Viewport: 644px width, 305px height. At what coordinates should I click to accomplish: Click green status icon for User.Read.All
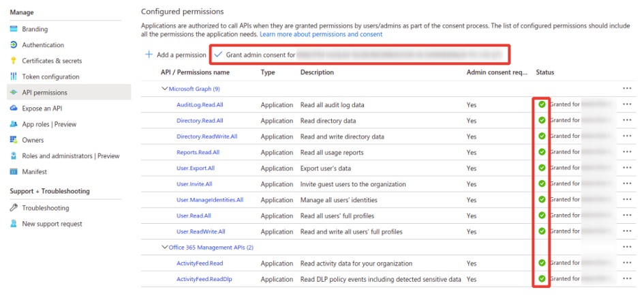542,215
